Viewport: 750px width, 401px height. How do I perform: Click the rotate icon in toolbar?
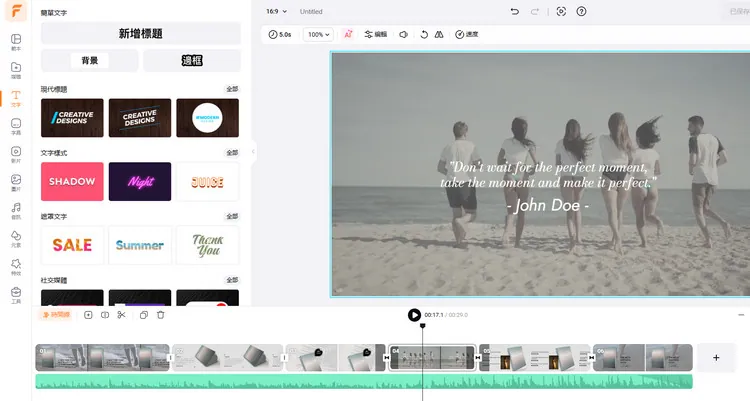click(x=424, y=34)
